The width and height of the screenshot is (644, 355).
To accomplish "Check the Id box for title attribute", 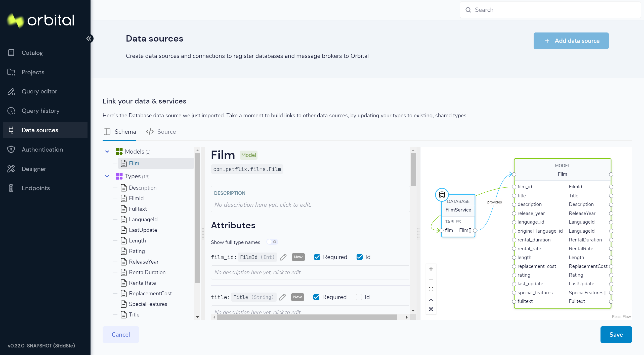I will click(x=359, y=297).
